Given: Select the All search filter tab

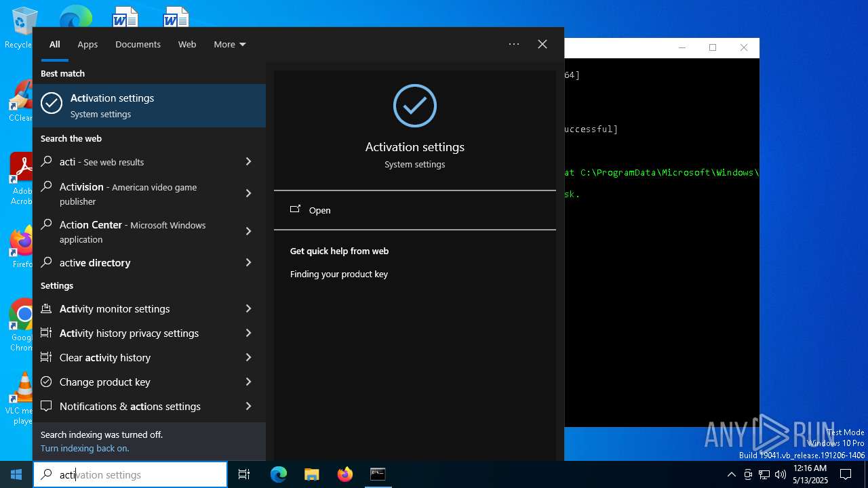Looking at the screenshot, I should (55, 44).
